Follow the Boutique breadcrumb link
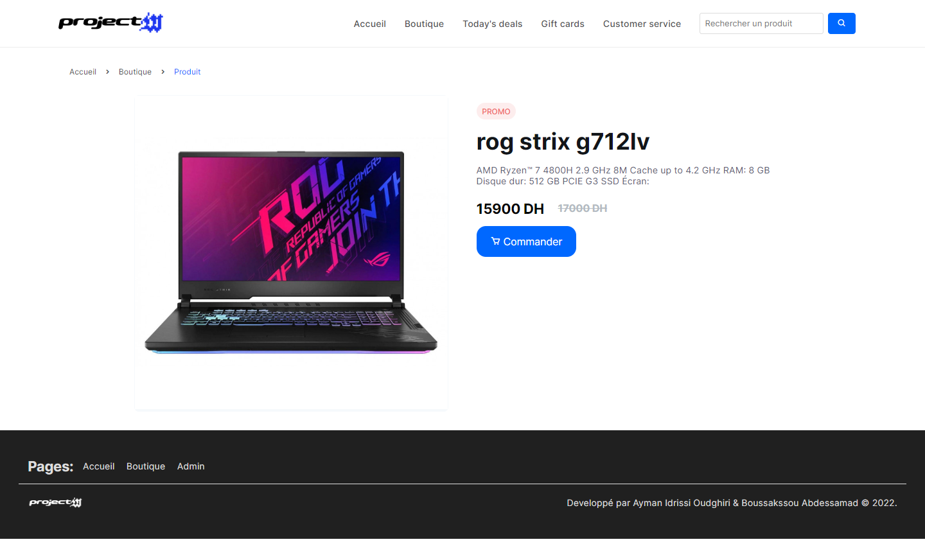The image size is (925, 560). click(135, 72)
